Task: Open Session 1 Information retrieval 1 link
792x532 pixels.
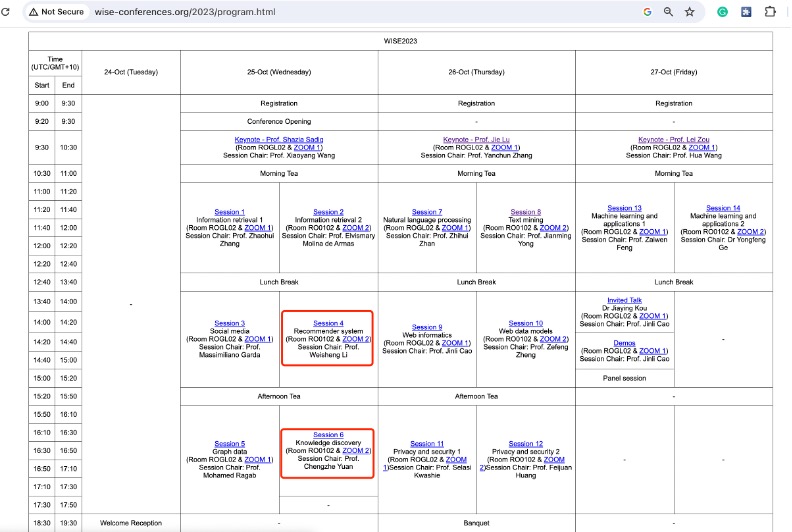Action: tap(229, 212)
